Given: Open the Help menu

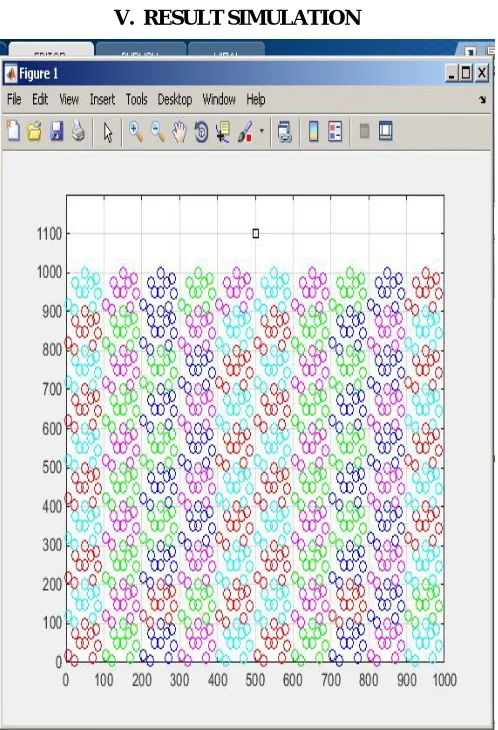Looking at the screenshot, I should tap(256, 99).
